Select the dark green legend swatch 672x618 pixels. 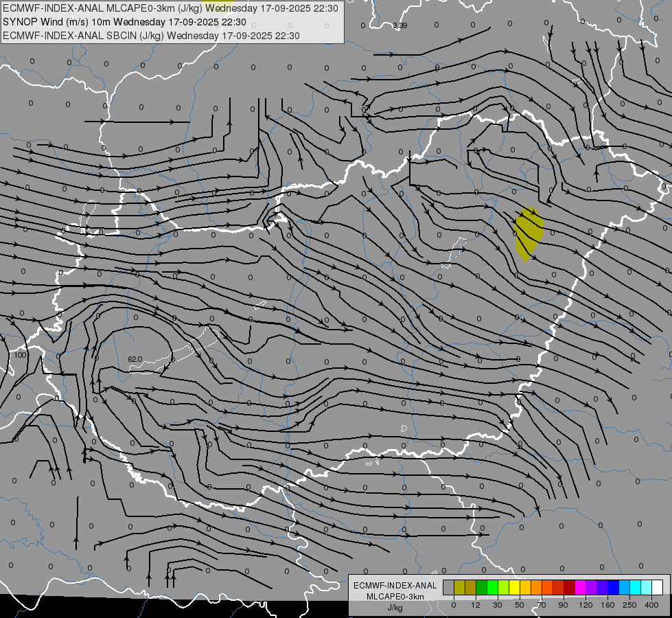[x=482, y=587]
